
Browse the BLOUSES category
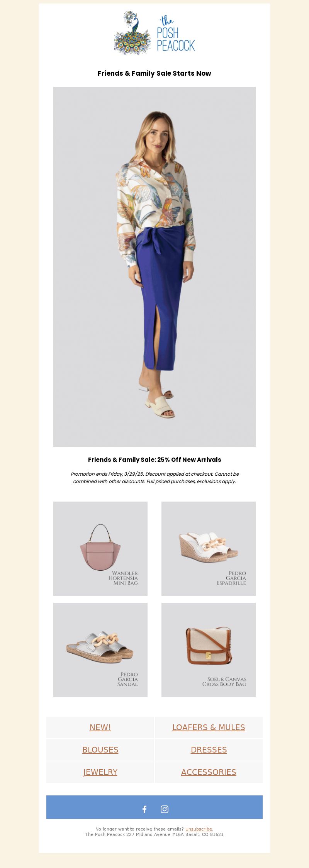(100, 749)
